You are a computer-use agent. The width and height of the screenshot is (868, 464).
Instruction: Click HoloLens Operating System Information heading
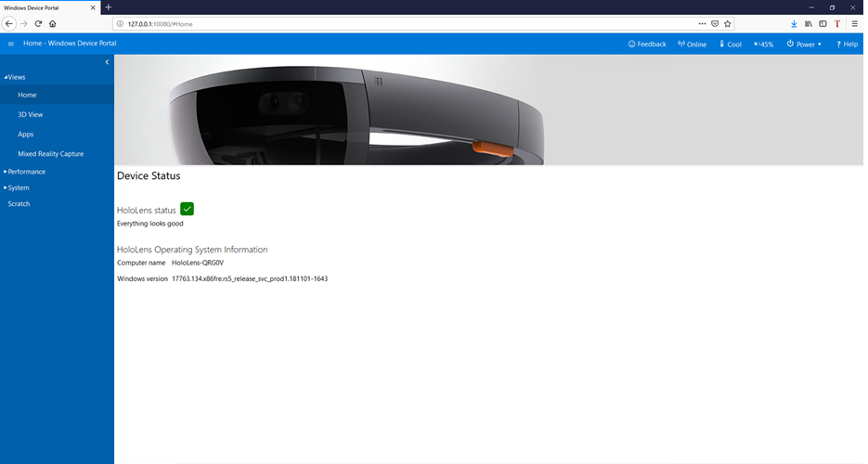coord(192,250)
